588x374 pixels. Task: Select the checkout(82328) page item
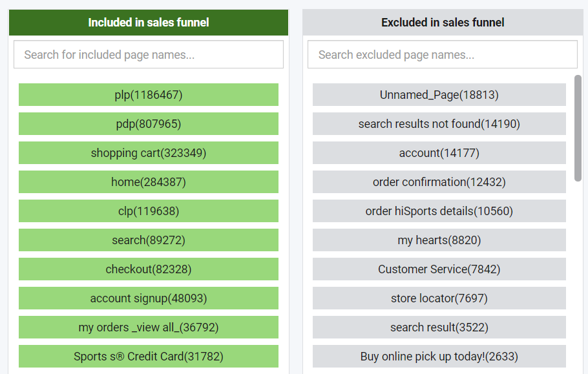(149, 269)
